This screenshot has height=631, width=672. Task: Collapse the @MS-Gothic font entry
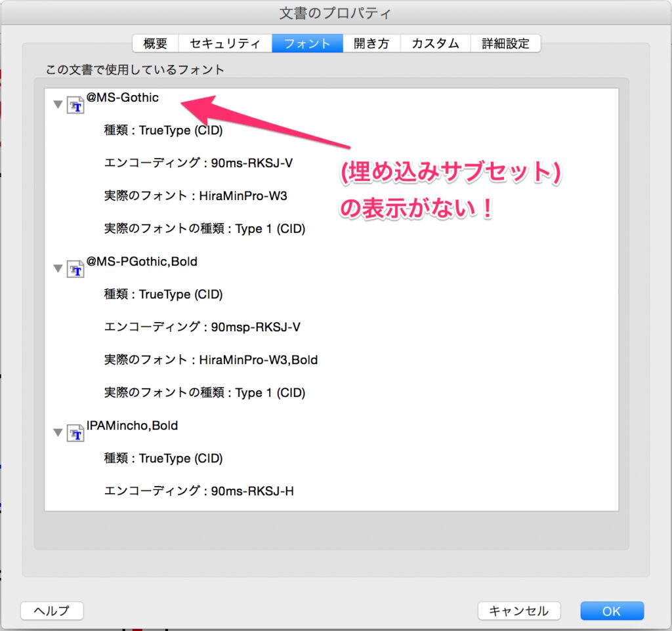tap(58, 104)
